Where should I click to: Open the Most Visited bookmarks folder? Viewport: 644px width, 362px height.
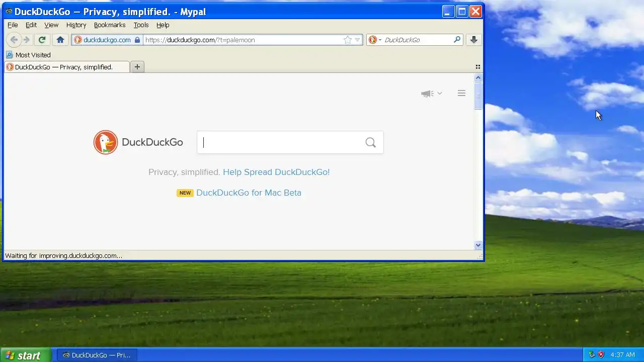[28, 55]
